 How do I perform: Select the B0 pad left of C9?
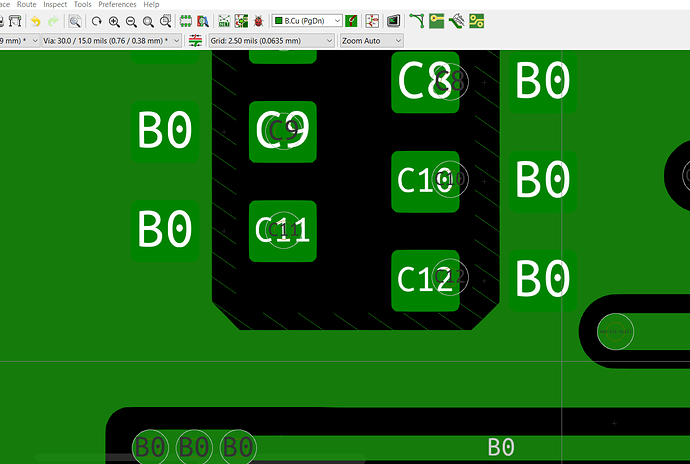(165, 132)
